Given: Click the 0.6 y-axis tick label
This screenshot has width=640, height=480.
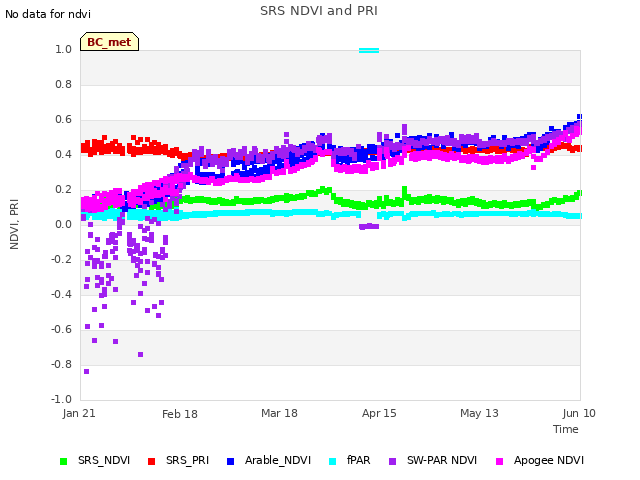Looking at the screenshot, I should click(x=63, y=120).
